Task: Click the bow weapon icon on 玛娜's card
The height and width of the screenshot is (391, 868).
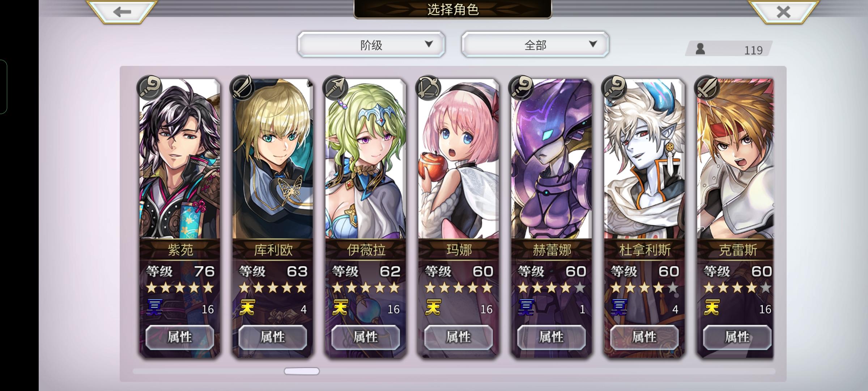Action: pyautogui.click(x=428, y=88)
